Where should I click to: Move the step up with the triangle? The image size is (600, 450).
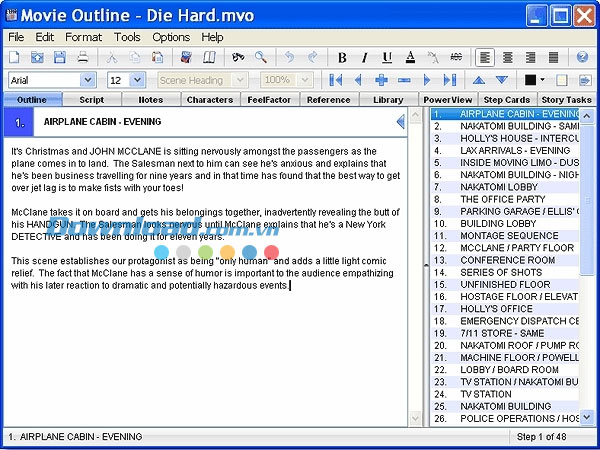479,80
